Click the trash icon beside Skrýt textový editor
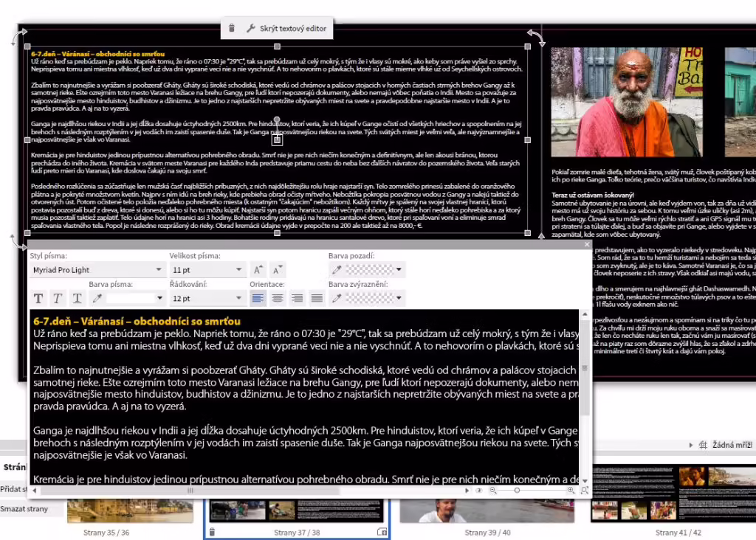Image resolution: width=756 pixels, height=540 pixels. pos(231,29)
